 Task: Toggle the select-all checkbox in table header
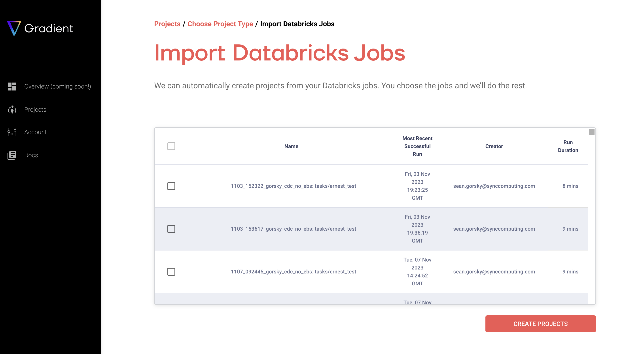171,146
